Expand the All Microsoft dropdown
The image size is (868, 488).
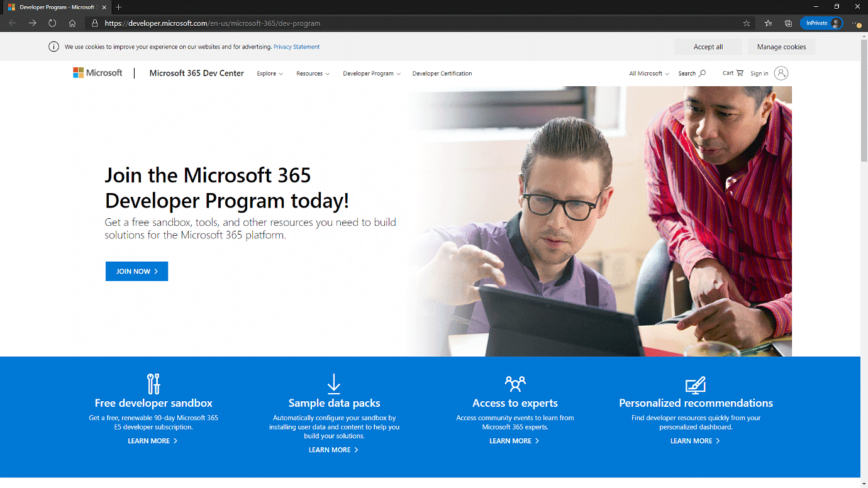(648, 73)
